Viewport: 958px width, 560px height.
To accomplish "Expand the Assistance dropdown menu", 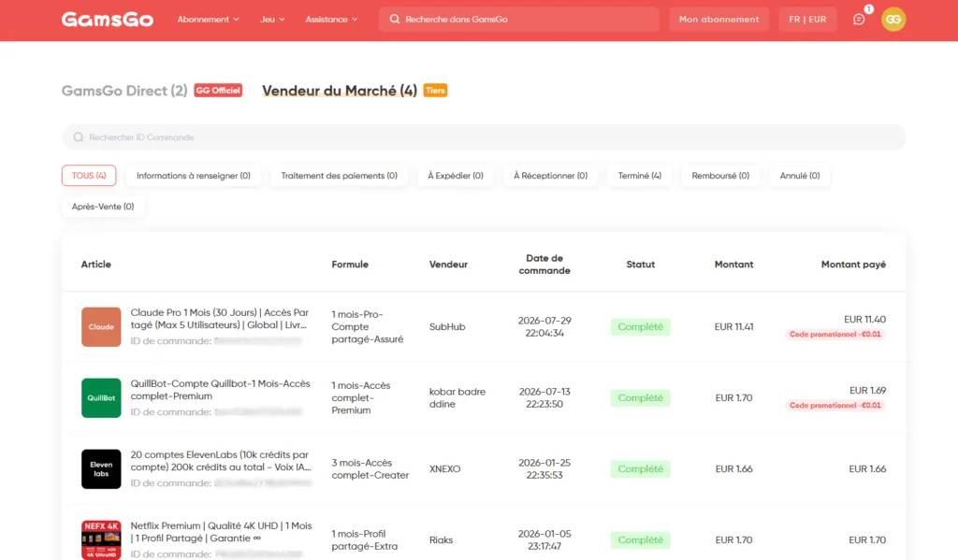I will click(331, 20).
